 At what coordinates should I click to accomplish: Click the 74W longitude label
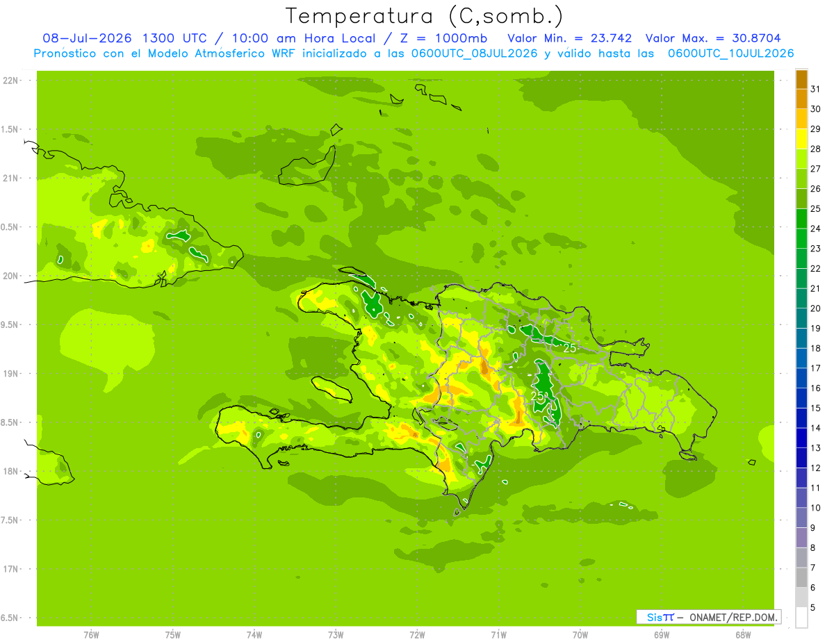[x=254, y=634]
